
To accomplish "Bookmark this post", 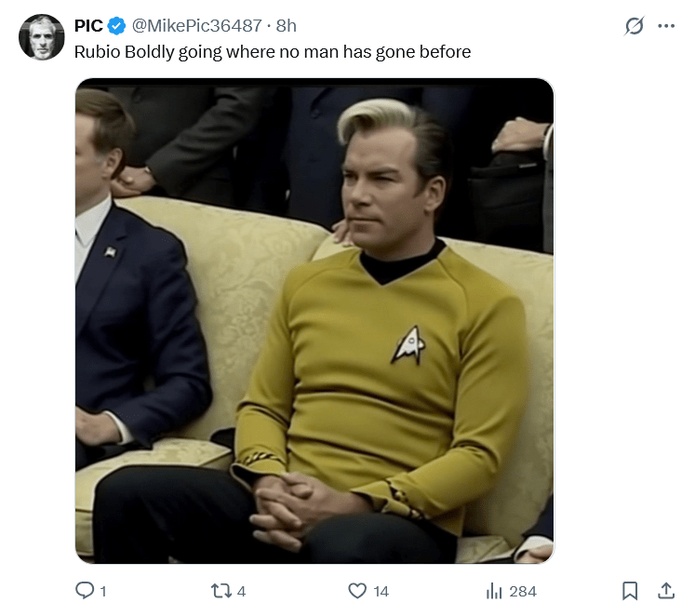I will point(630,591).
